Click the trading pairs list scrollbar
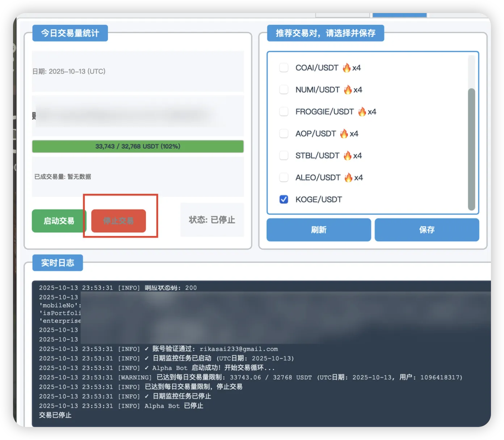504x440 pixels. click(471, 148)
